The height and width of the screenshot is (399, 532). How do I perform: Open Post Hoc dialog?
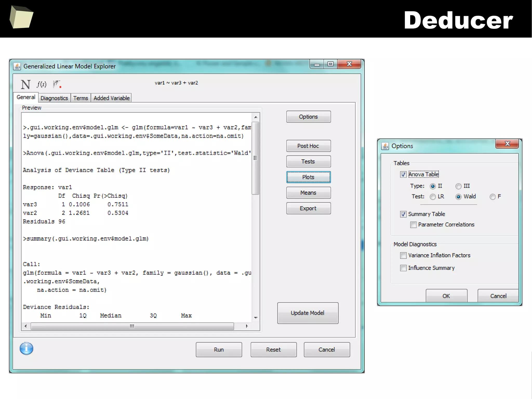[308, 146]
